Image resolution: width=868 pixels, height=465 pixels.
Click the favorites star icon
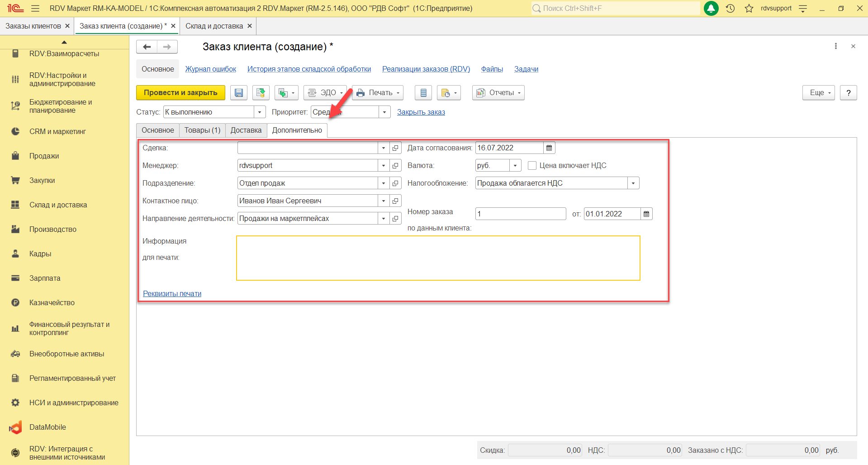click(x=749, y=9)
